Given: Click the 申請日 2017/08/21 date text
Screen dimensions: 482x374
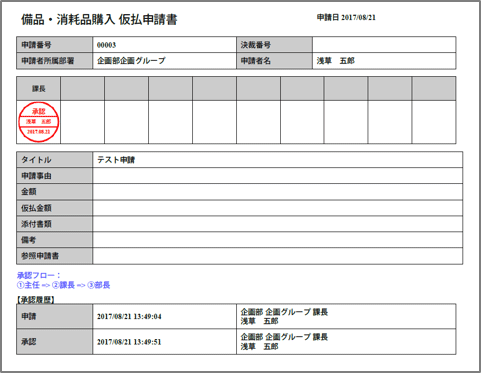Looking at the screenshot, I should point(346,17).
